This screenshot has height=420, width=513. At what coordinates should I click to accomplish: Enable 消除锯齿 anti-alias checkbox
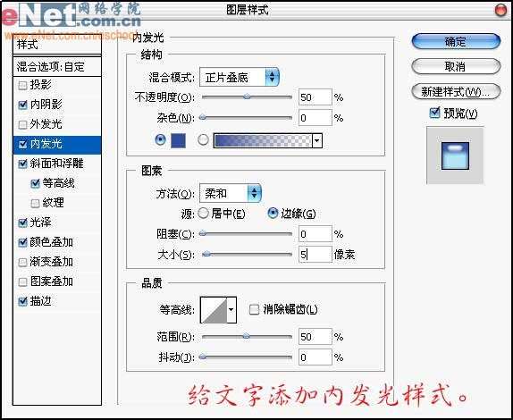click(254, 309)
